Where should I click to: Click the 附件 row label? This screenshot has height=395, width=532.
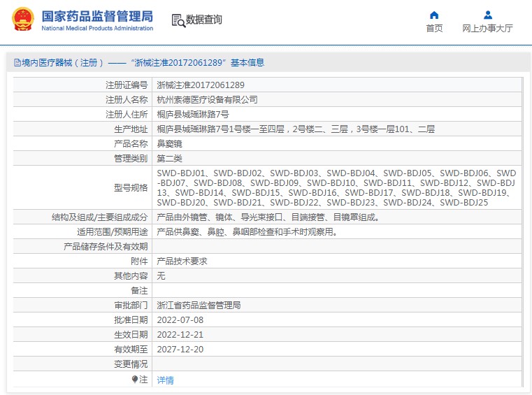click(x=139, y=261)
